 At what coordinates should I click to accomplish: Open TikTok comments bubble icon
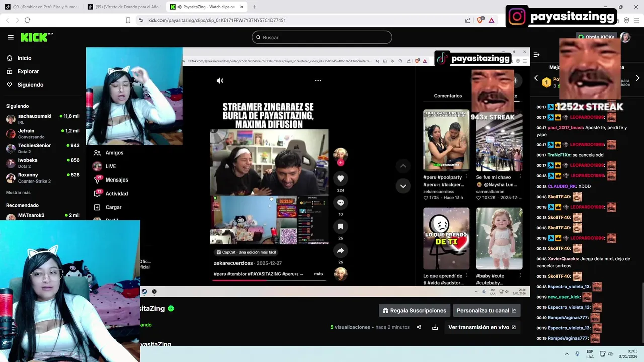(340, 203)
